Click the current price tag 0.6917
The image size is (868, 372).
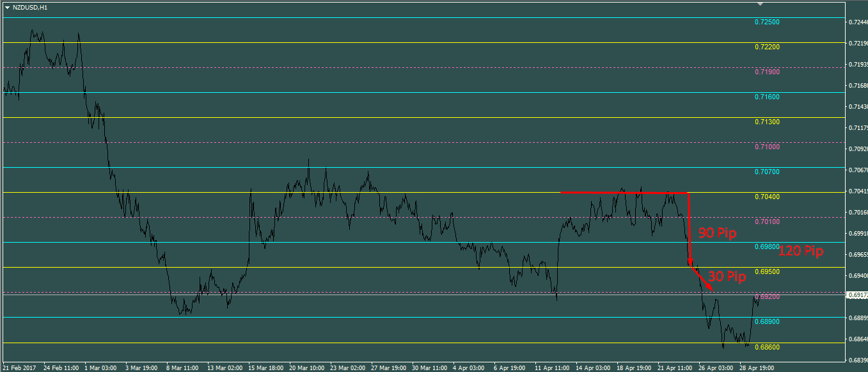[857, 295]
